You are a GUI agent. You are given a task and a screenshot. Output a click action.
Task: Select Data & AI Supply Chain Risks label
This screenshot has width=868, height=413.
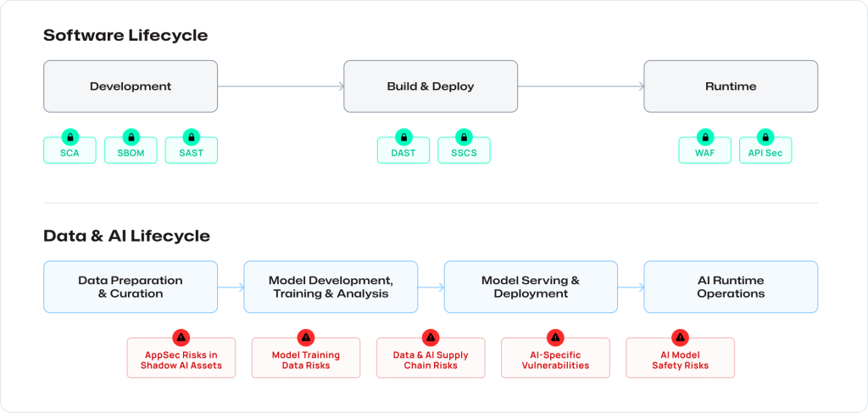coord(431,360)
